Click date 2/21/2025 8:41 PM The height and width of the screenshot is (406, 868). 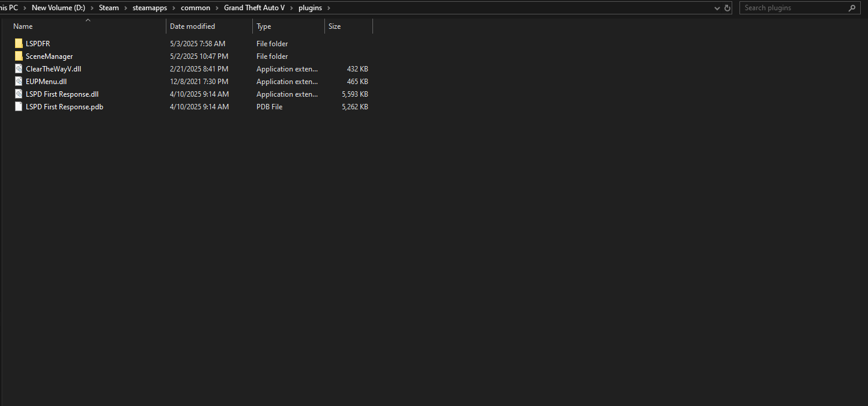199,68
